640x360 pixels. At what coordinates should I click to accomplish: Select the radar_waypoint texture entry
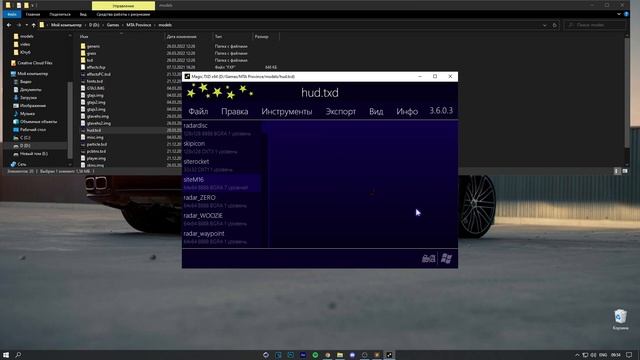click(x=221, y=237)
